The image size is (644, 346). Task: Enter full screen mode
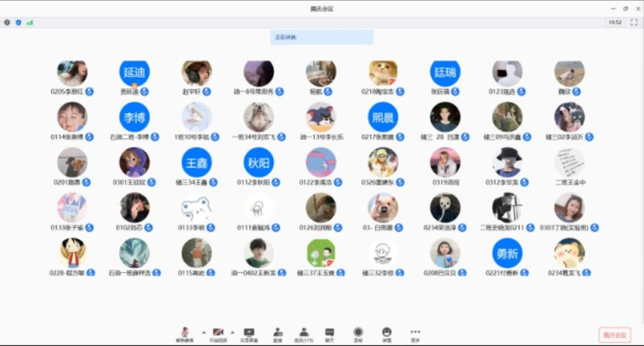pyautogui.click(x=634, y=22)
